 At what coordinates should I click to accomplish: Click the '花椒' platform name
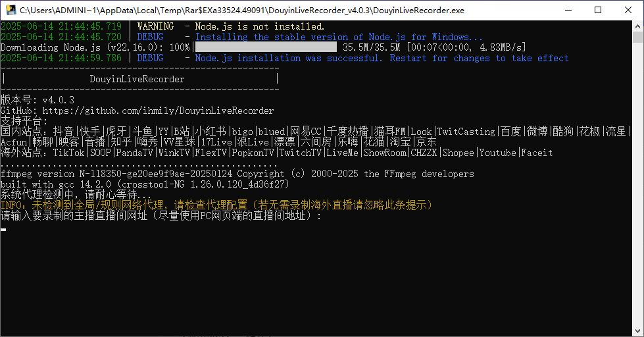click(x=590, y=132)
